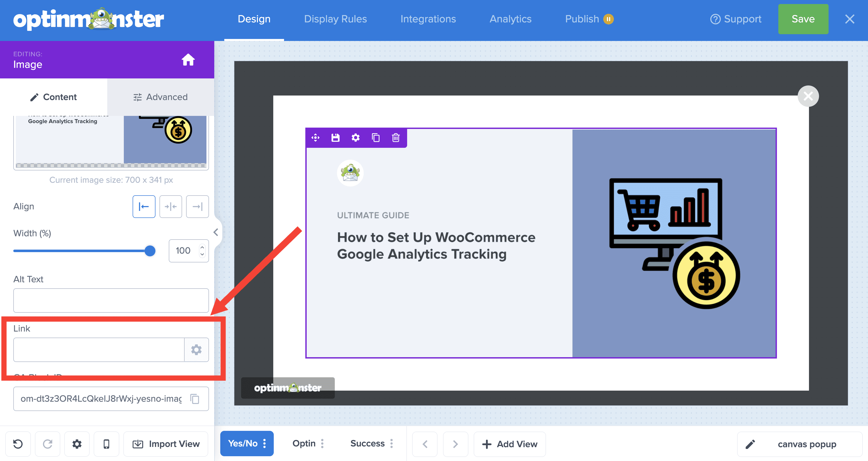
Task: Switch to mobile preview icon
Action: click(x=106, y=444)
